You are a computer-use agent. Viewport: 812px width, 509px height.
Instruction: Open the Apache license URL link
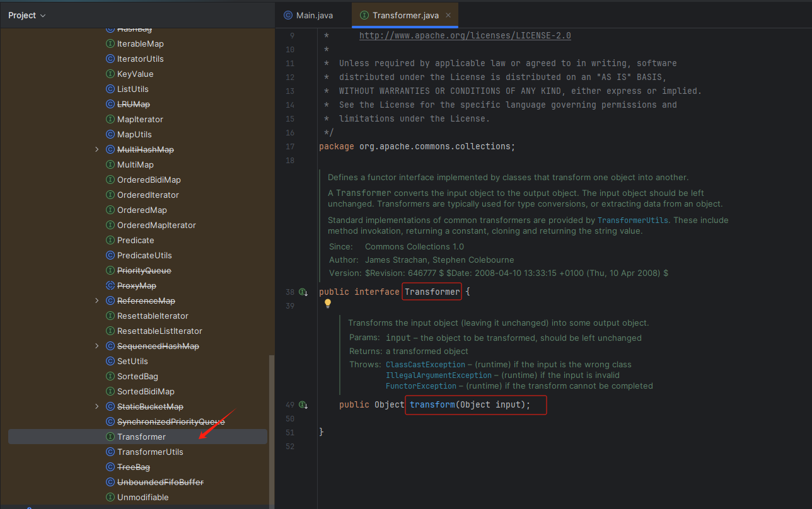[465, 35]
